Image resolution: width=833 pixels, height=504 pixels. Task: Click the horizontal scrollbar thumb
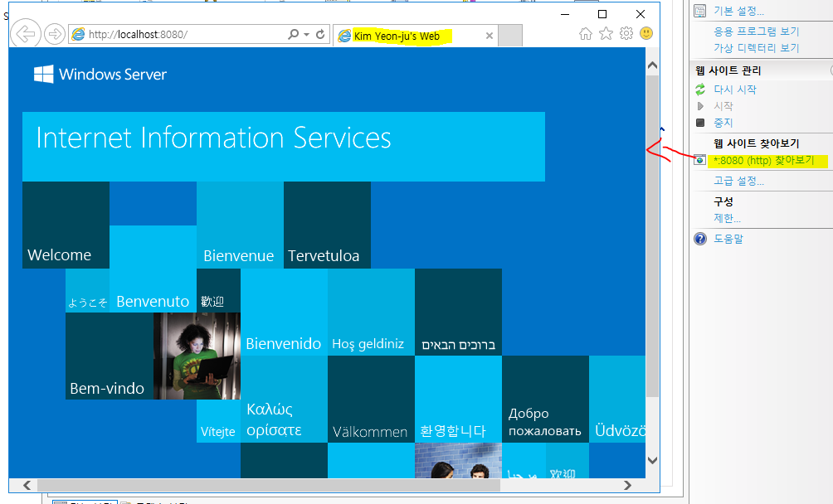pos(268,485)
